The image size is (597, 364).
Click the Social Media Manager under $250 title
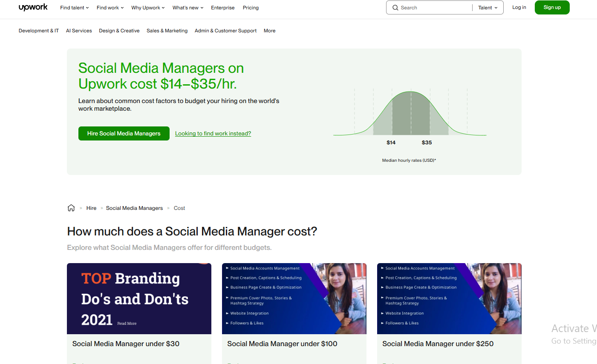[x=438, y=344]
